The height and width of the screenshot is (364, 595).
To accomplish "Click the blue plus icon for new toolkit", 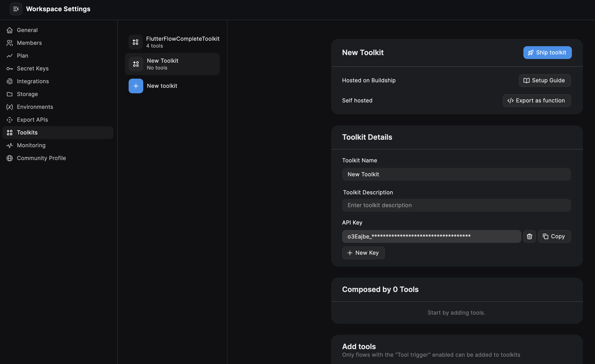I will [136, 86].
